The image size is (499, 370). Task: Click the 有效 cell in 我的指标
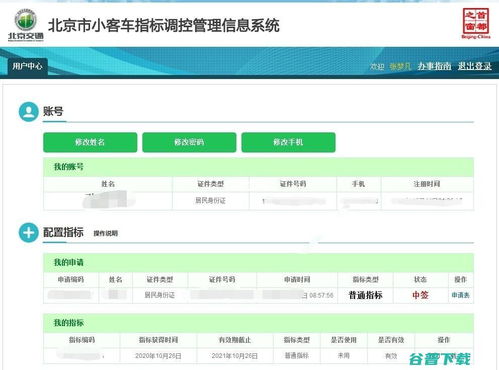[x=391, y=356]
